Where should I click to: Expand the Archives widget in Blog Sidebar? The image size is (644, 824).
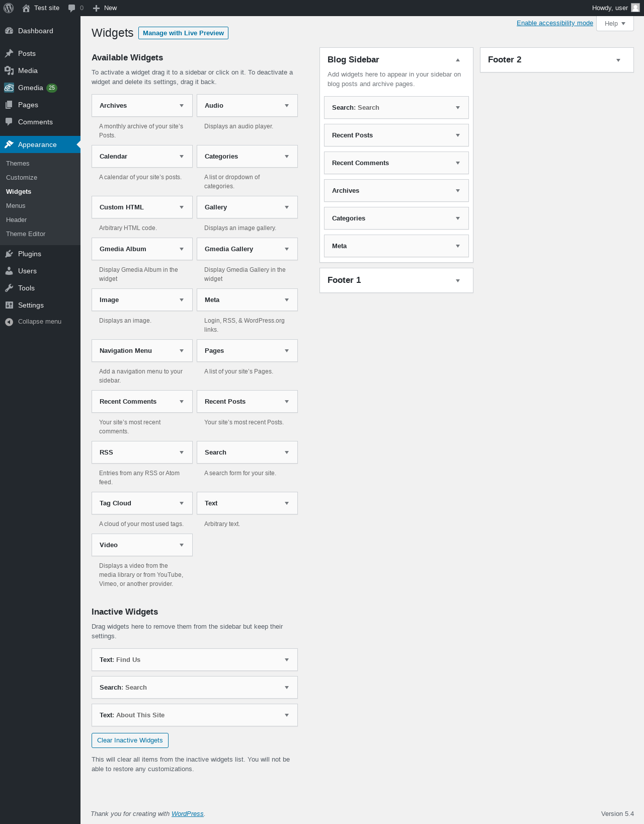[458, 191]
